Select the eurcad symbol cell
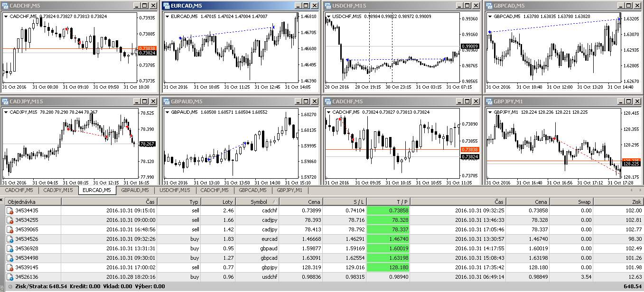The width and height of the screenshot is (644, 292). tap(258, 239)
